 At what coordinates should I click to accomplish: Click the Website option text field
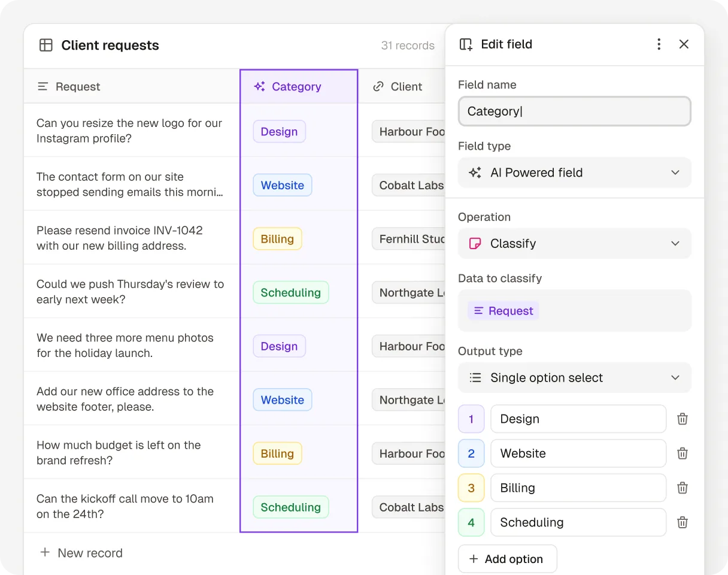[x=578, y=453]
